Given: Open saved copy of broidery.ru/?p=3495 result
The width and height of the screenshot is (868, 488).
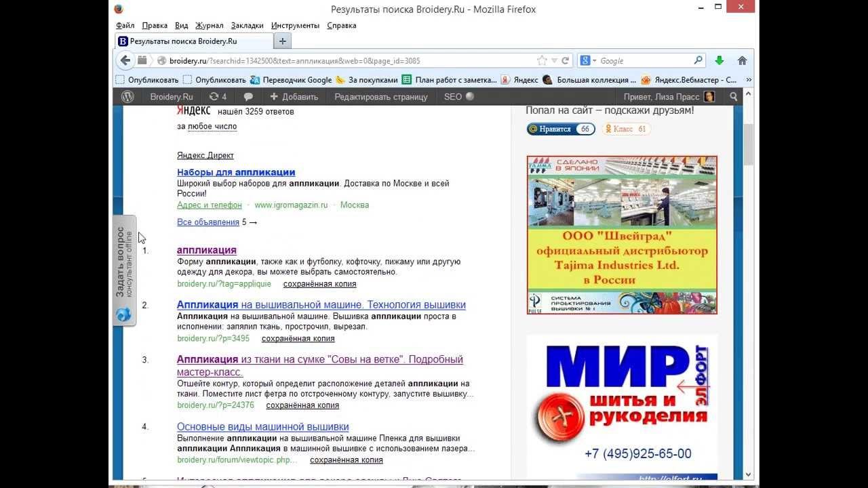Looking at the screenshot, I should click(x=298, y=338).
